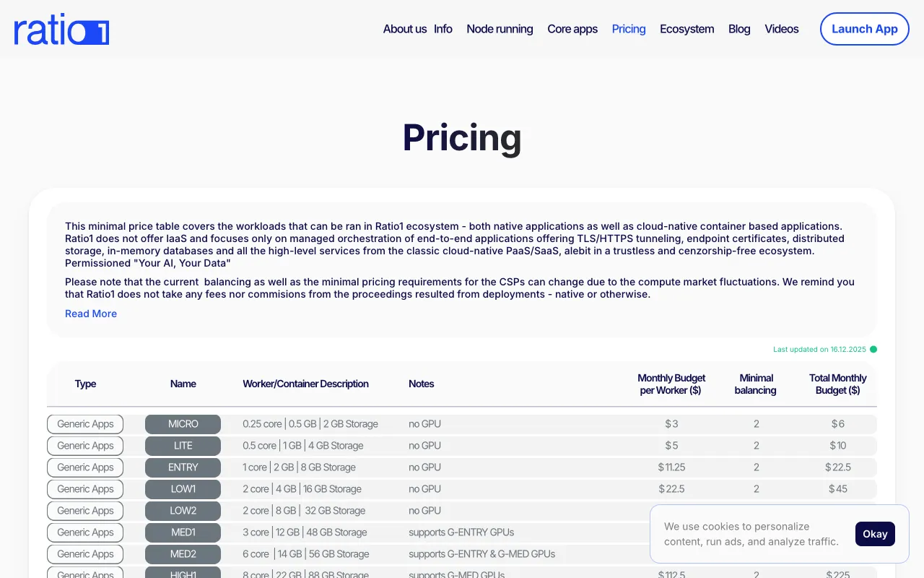Click the Name column header

click(183, 384)
